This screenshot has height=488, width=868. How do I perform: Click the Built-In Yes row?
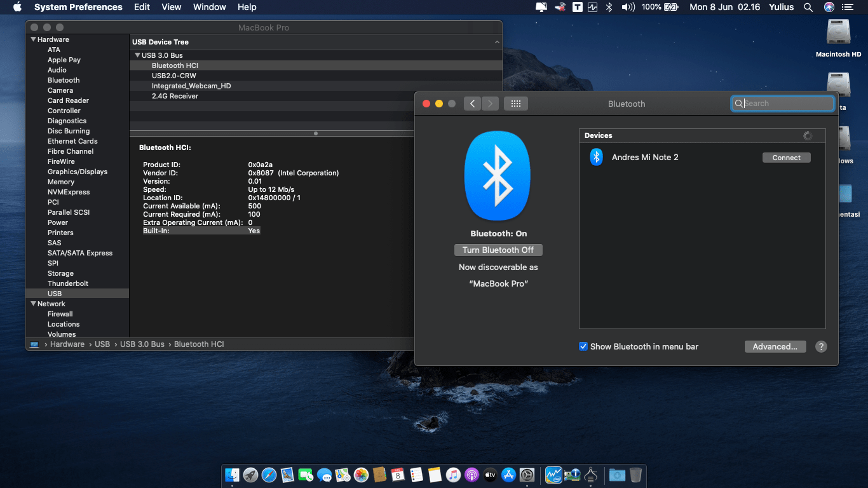coord(201,231)
